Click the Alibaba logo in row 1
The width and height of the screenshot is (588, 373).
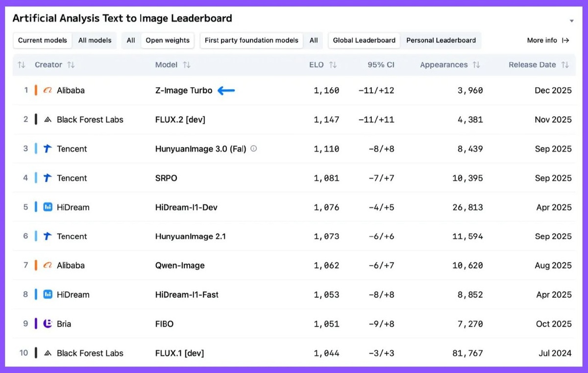tap(48, 90)
